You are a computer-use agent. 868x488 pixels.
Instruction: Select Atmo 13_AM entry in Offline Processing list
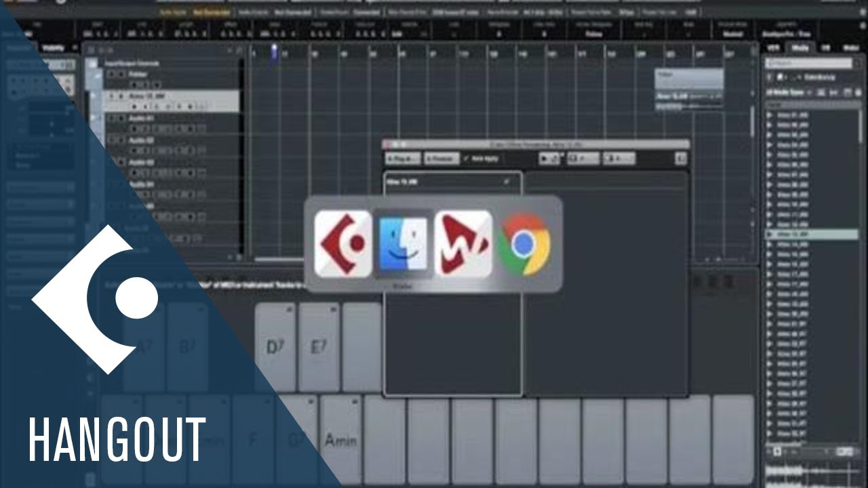(452, 182)
